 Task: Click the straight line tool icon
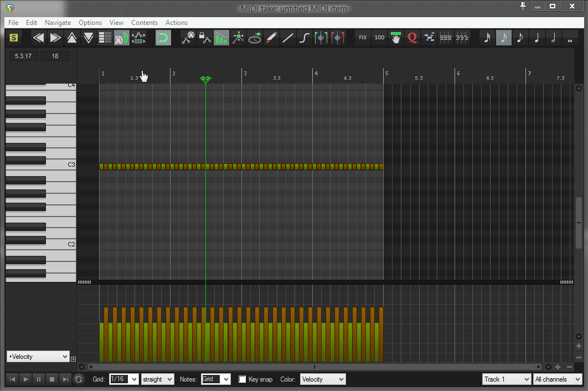[288, 38]
